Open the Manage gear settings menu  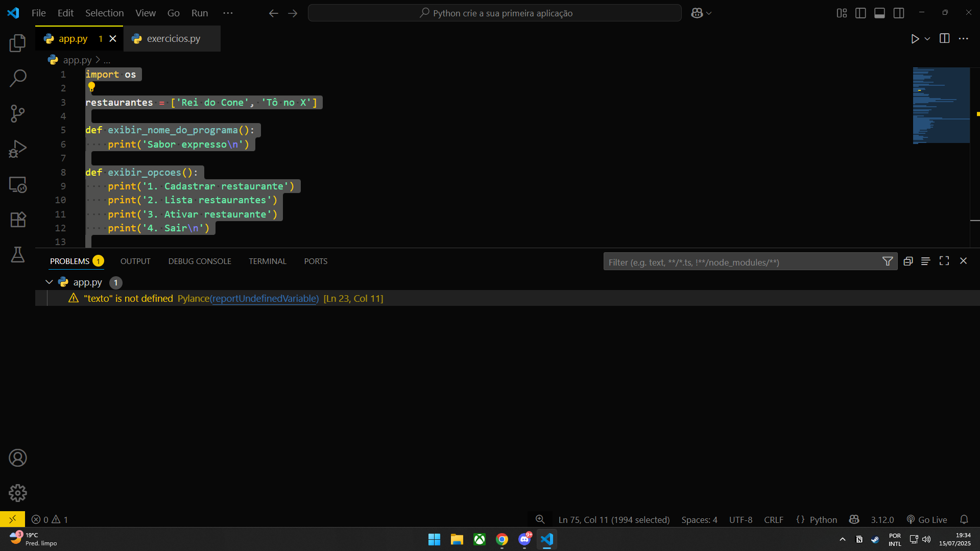[18, 493]
